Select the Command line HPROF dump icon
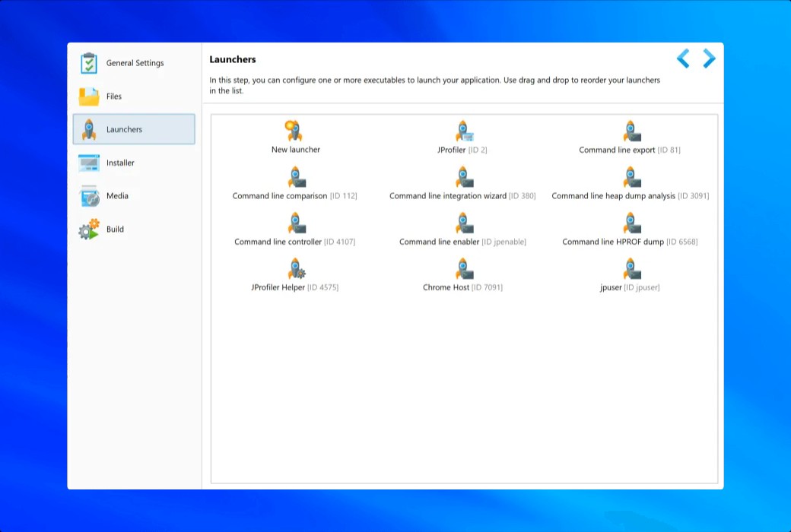The height and width of the screenshot is (532, 791). 631,223
